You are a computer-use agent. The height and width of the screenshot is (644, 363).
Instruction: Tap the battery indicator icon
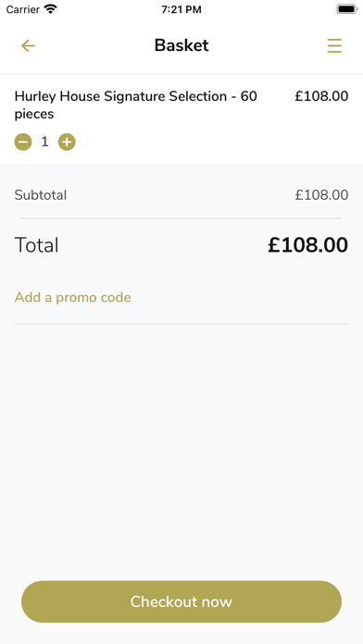pos(347,9)
